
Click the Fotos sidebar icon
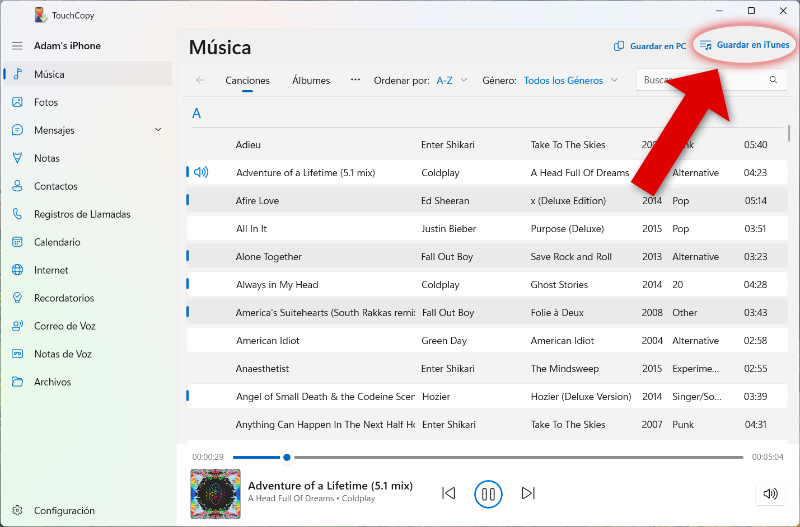(17, 102)
